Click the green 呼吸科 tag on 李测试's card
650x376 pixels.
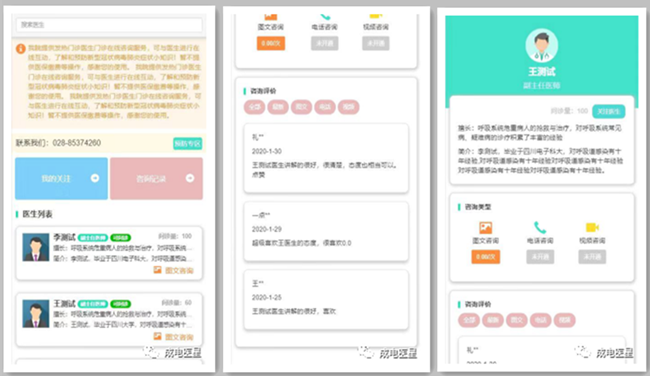pos(121,238)
